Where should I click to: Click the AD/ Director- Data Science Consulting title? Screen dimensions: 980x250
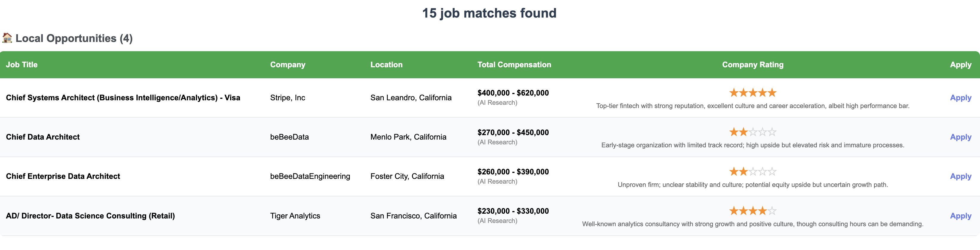tap(90, 216)
